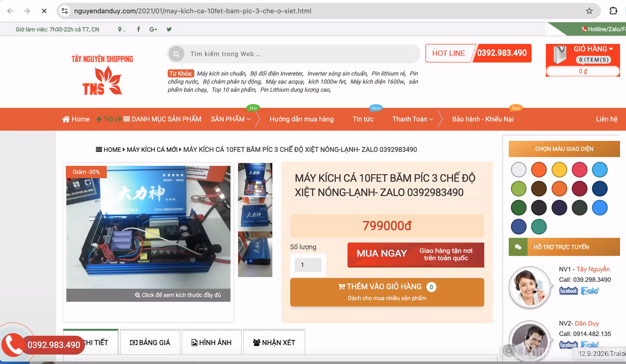Select the teal green theme color swatch
Image resolution: width=626 pixels, height=364 pixels.
click(539, 227)
